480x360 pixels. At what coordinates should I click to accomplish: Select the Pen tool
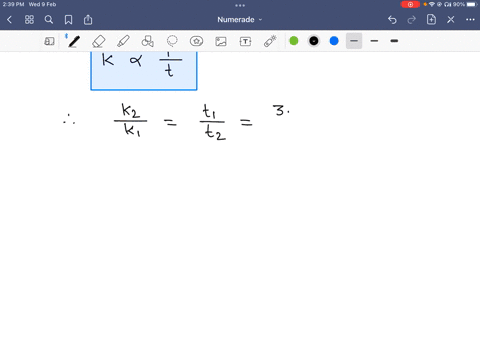tap(74, 41)
